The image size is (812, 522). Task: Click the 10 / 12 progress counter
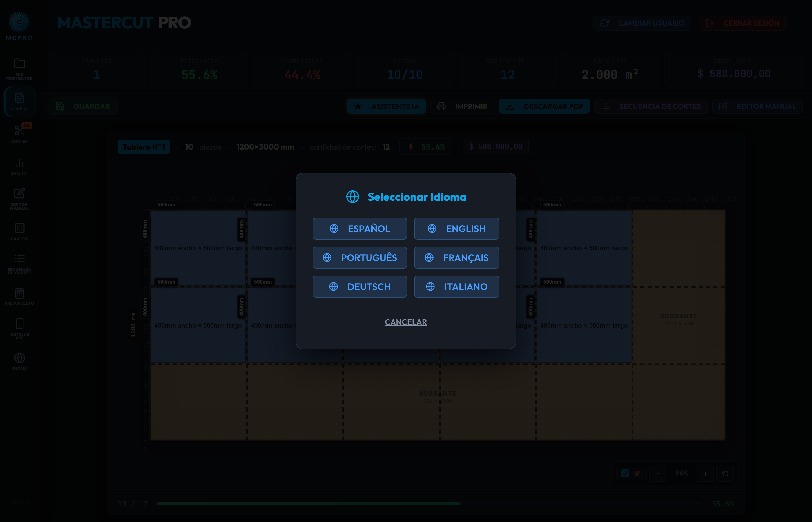133,504
